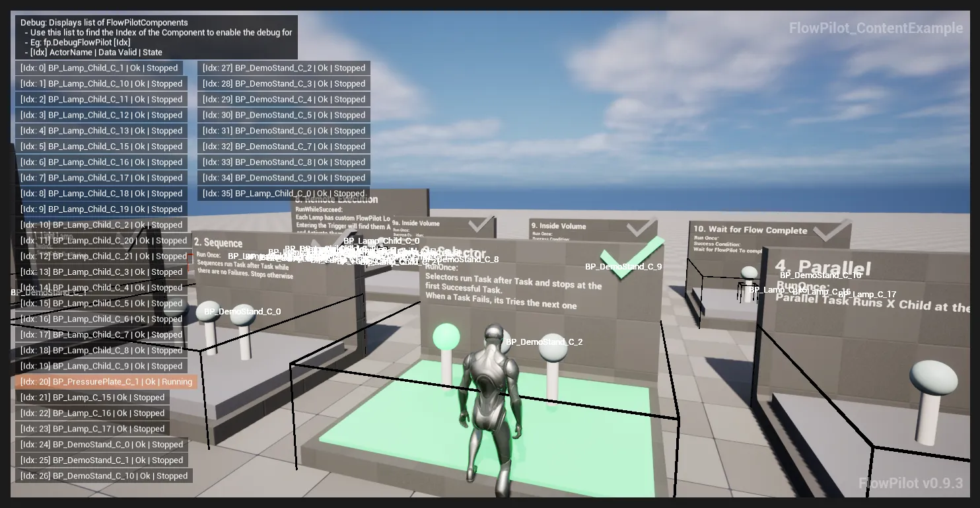Select row [Idx: 15] BP_Lamp_Child_C_5

pyautogui.click(x=101, y=303)
